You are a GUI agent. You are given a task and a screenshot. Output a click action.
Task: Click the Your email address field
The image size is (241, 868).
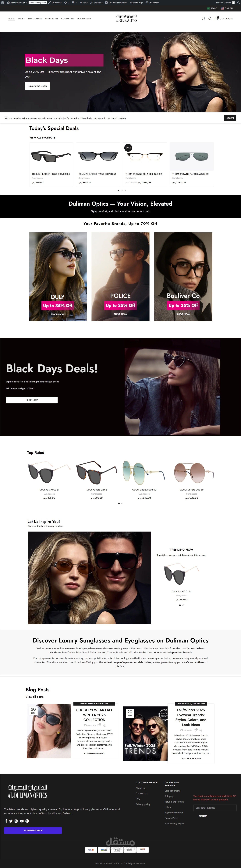point(215,808)
